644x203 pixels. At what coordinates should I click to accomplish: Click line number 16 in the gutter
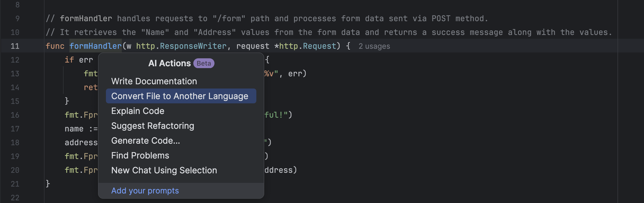point(15,115)
